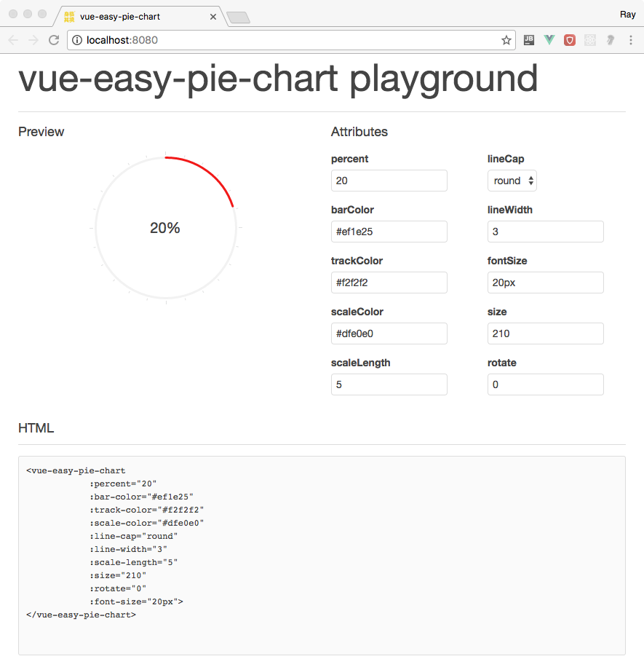
Task: Select the barColor text field
Action: click(x=389, y=232)
